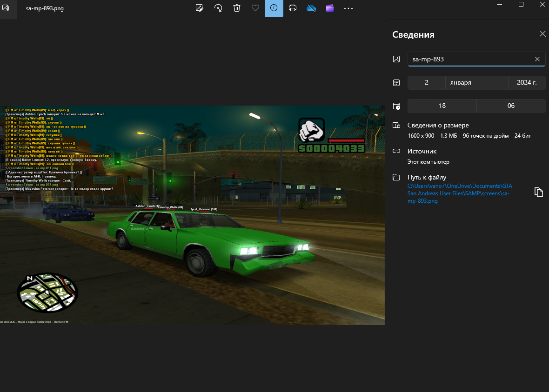Toggle the info panel button in the toolbar

(274, 8)
